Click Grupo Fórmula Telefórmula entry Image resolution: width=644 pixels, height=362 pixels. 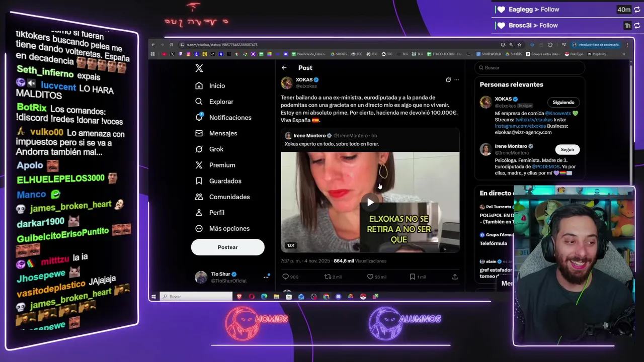496,239
